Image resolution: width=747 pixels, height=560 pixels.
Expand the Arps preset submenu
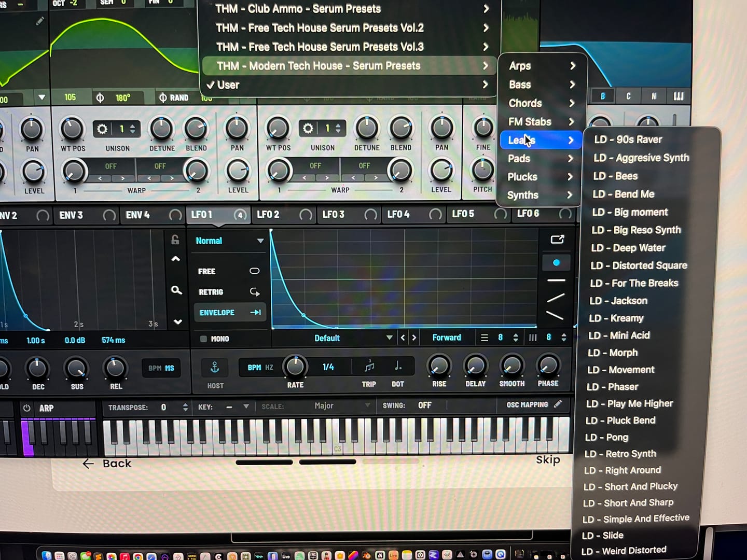coord(542,66)
